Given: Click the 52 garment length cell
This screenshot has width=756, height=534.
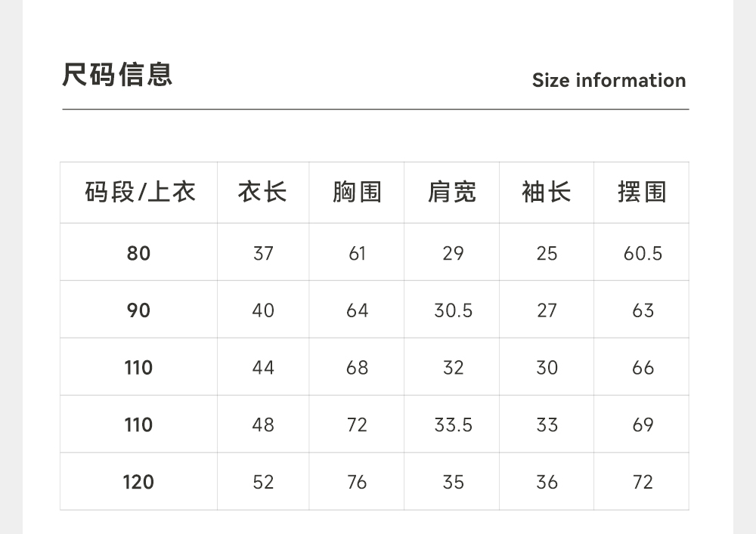Looking at the screenshot, I should (x=263, y=482).
